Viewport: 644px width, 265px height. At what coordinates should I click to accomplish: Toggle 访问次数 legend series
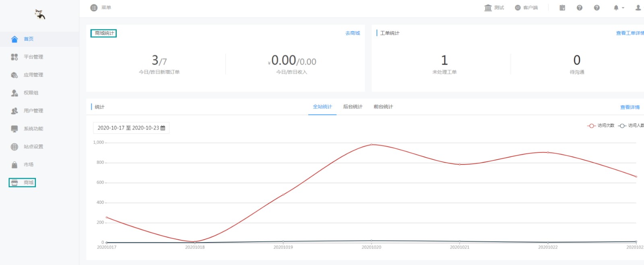pyautogui.click(x=601, y=126)
